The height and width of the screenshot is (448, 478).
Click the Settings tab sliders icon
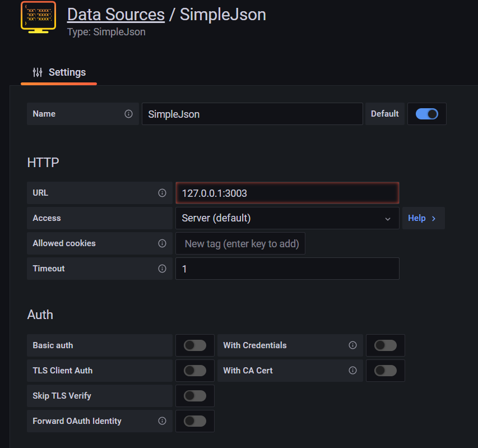tap(38, 72)
